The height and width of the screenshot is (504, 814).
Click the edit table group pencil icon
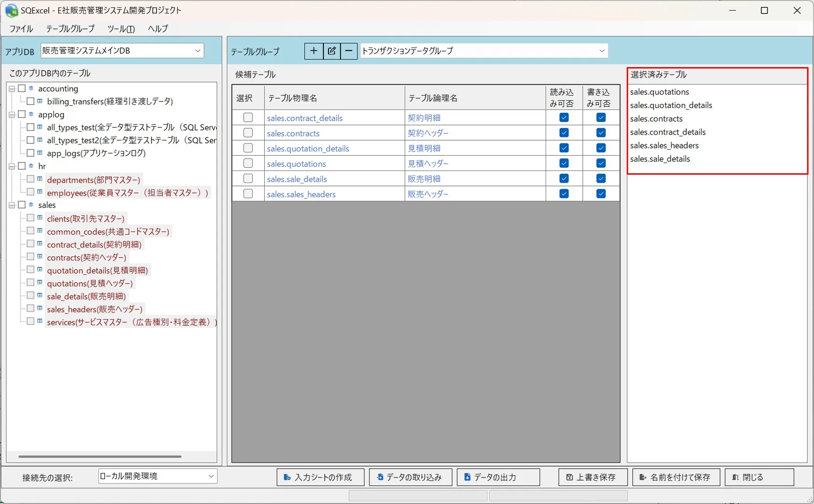coord(332,51)
